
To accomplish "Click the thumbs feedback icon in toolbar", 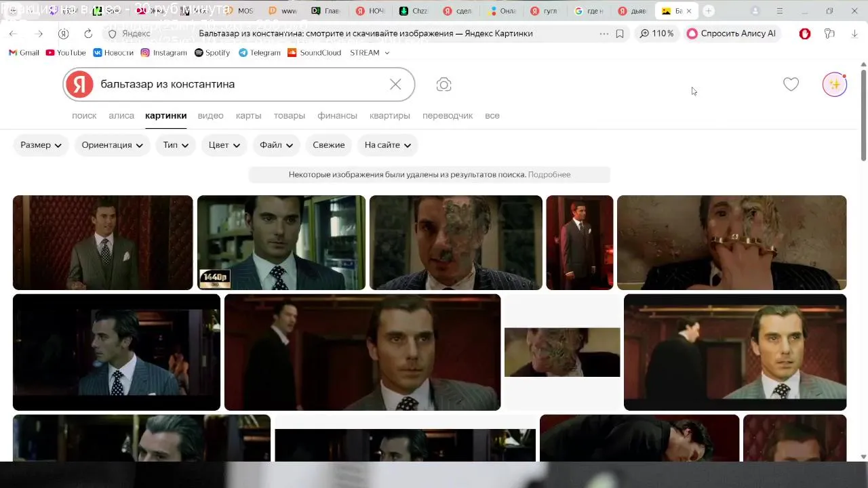I will tap(829, 34).
